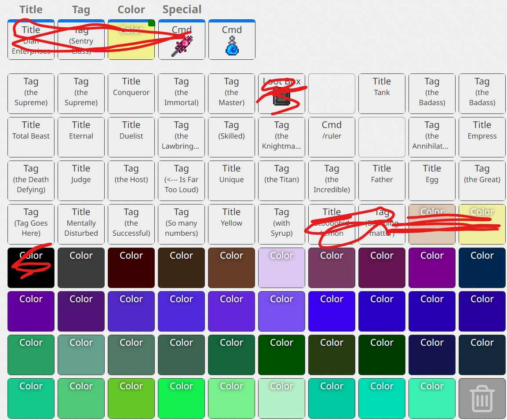Image resolution: width=507 pixels, height=420 pixels.
Task: Select the Title Empress item
Action: click(482, 137)
